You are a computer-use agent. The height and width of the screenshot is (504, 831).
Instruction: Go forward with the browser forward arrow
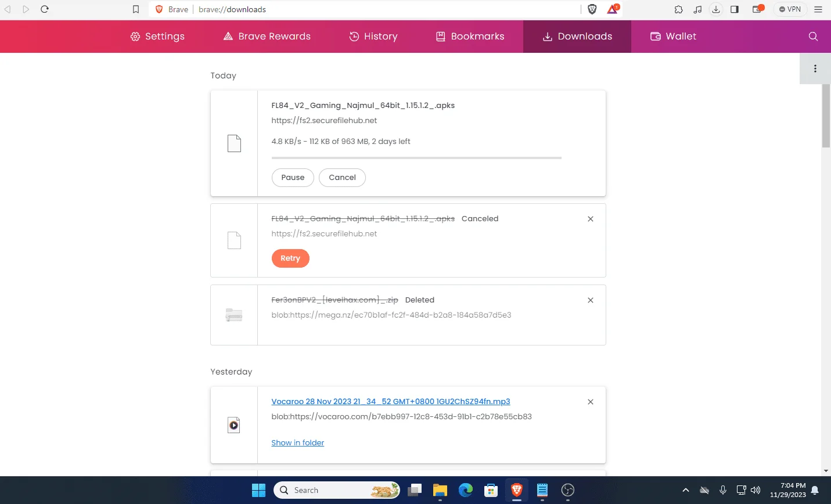(26, 9)
